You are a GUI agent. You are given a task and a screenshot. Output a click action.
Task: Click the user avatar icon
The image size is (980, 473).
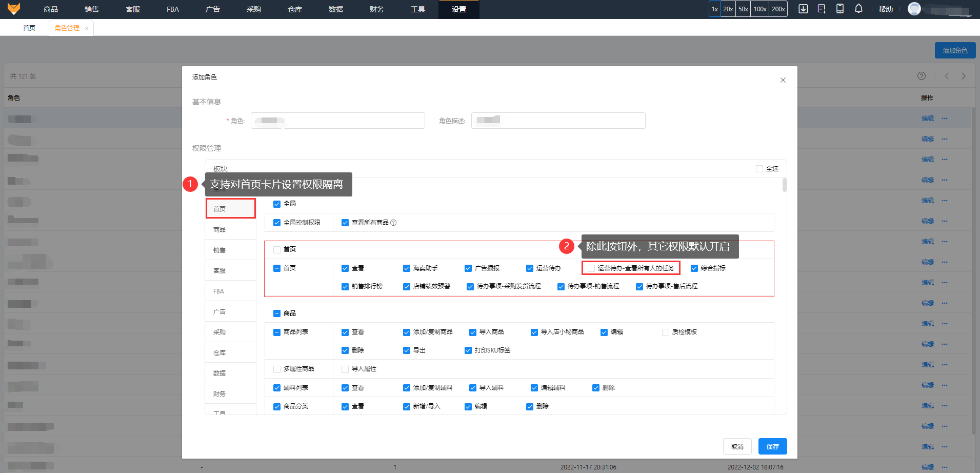click(914, 9)
